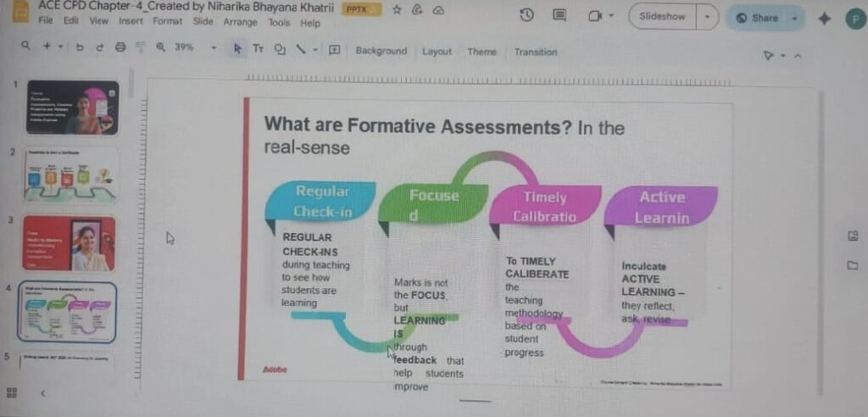Switch to grid view of slides
This screenshot has width=868, height=417.
[13, 392]
